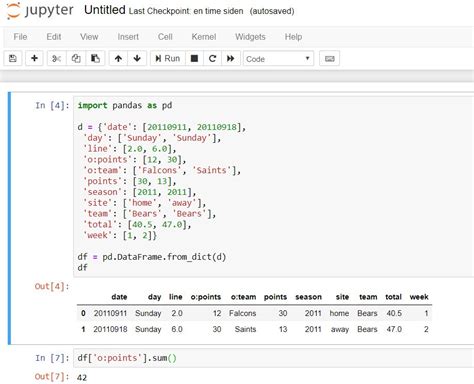Click the output value 42
The height and width of the screenshot is (384, 474).
82,377
